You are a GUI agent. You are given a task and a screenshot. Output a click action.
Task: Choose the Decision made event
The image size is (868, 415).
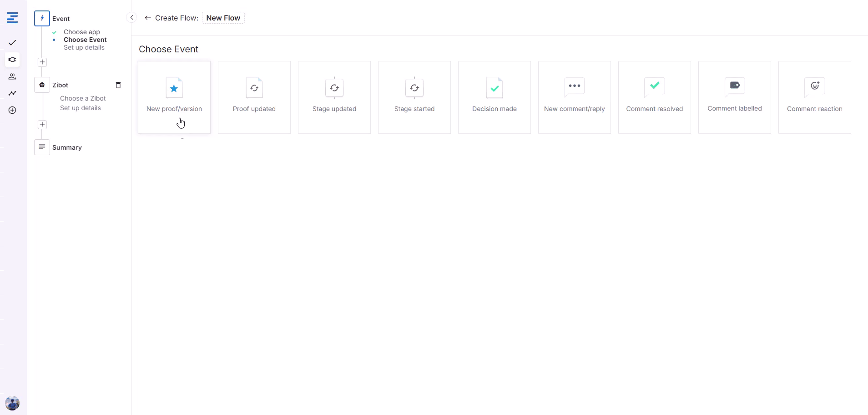pyautogui.click(x=495, y=97)
